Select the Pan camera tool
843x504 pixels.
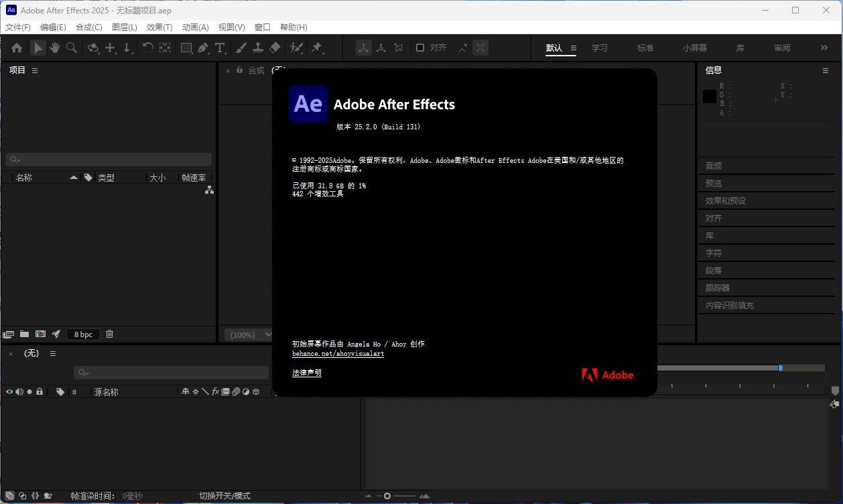[x=110, y=48]
